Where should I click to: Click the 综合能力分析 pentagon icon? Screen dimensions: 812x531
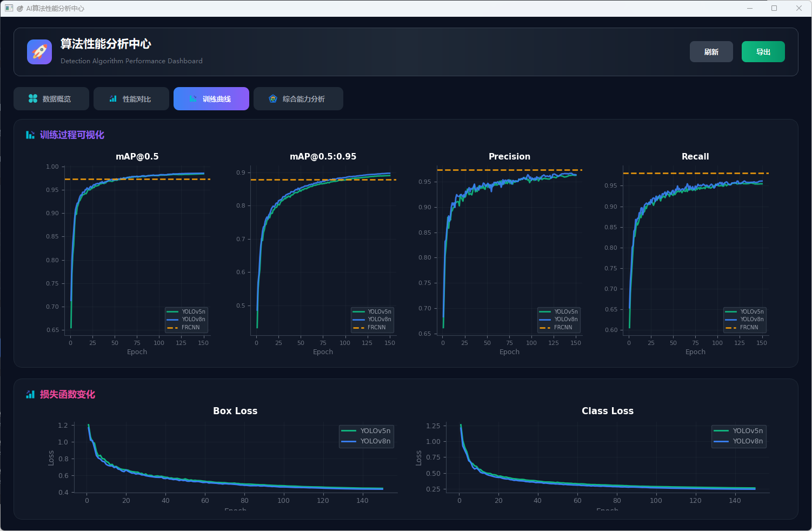(273, 98)
